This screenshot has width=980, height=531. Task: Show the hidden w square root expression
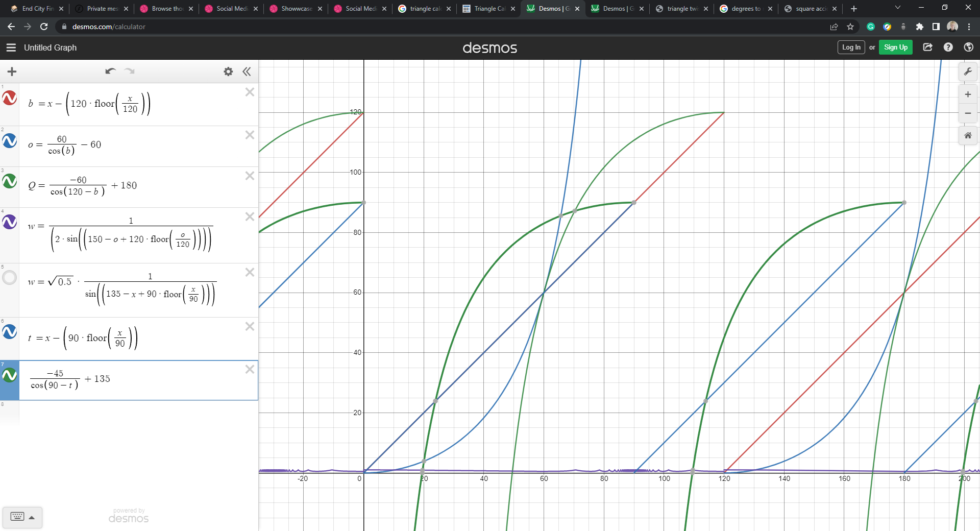tap(10, 278)
